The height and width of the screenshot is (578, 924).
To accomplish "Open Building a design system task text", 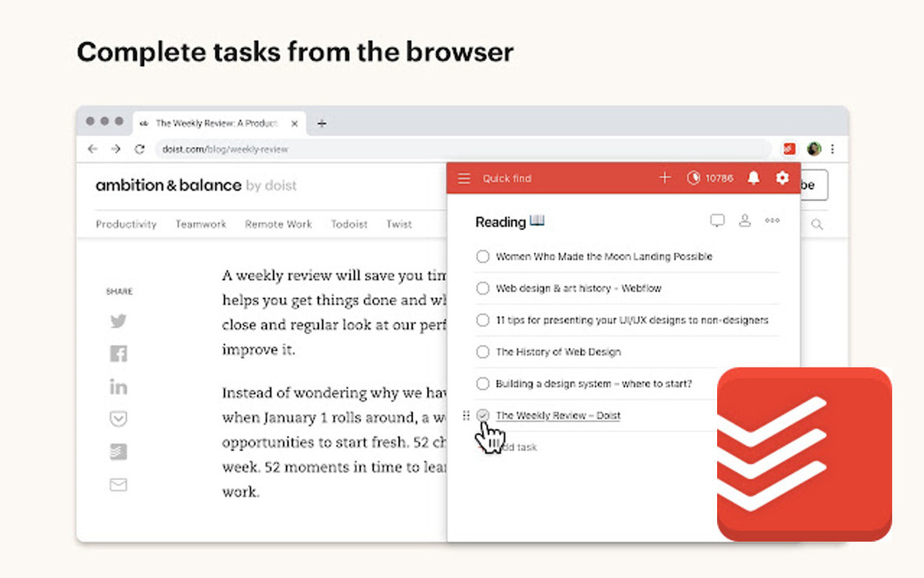I will click(594, 383).
